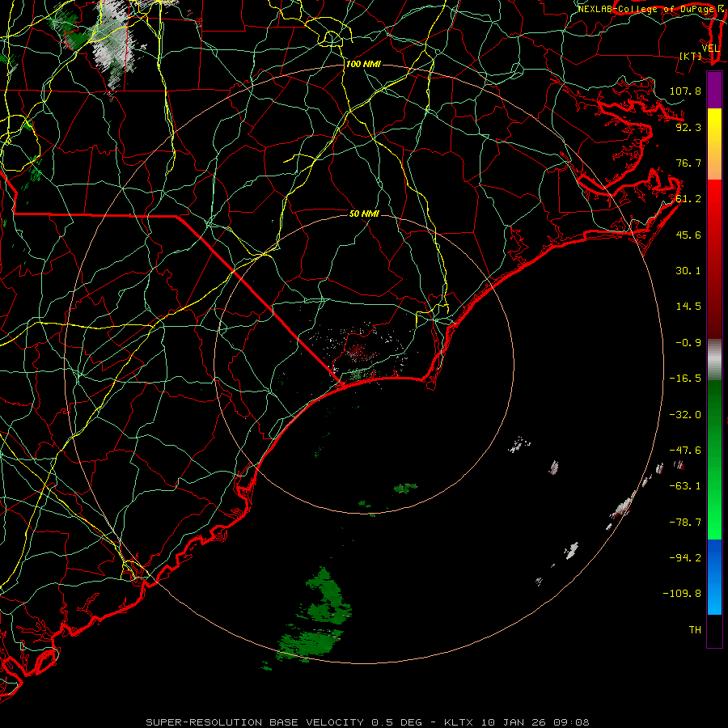Pick the purple segment of the velocity color bar
Viewport: 728px width, 728px height.
click(x=714, y=90)
